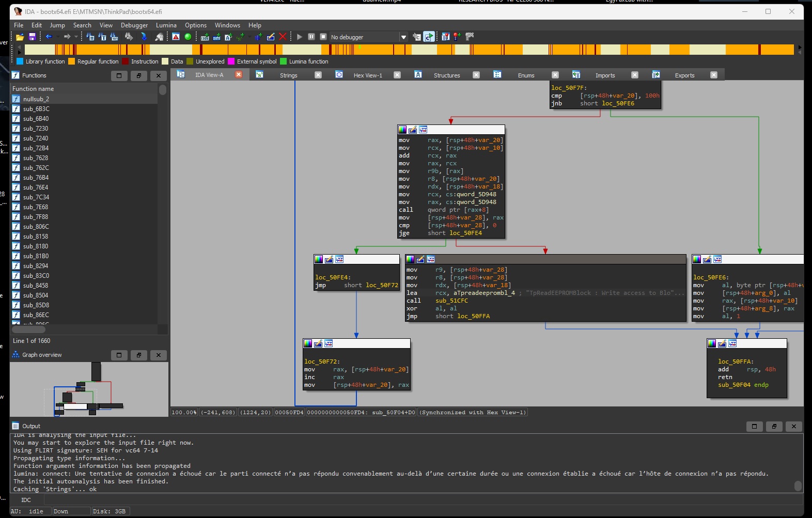812x518 pixels.
Task: Click the red X delete icon in toolbar
Action: (x=283, y=37)
